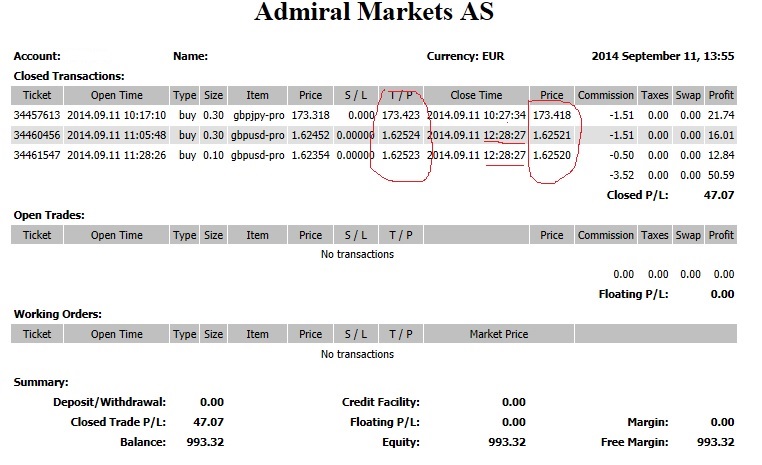Image resolution: width=762 pixels, height=465 pixels.
Task: Click the Currency: EUR label
Action: (x=466, y=56)
